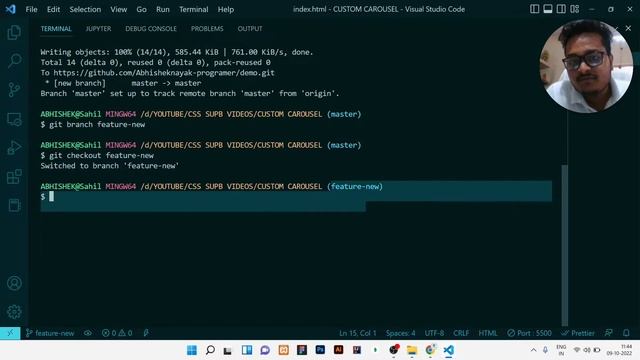Click Port : 5500 Live Server button

(x=529, y=333)
